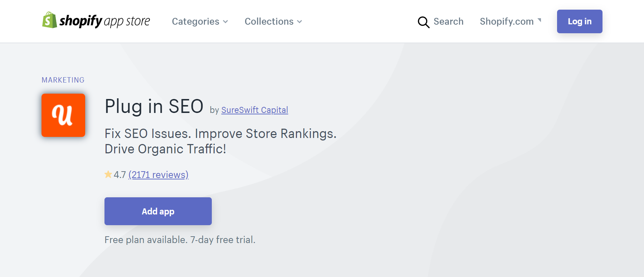Click the 4.7 rating number
The width and height of the screenshot is (644, 277).
tap(120, 175)
